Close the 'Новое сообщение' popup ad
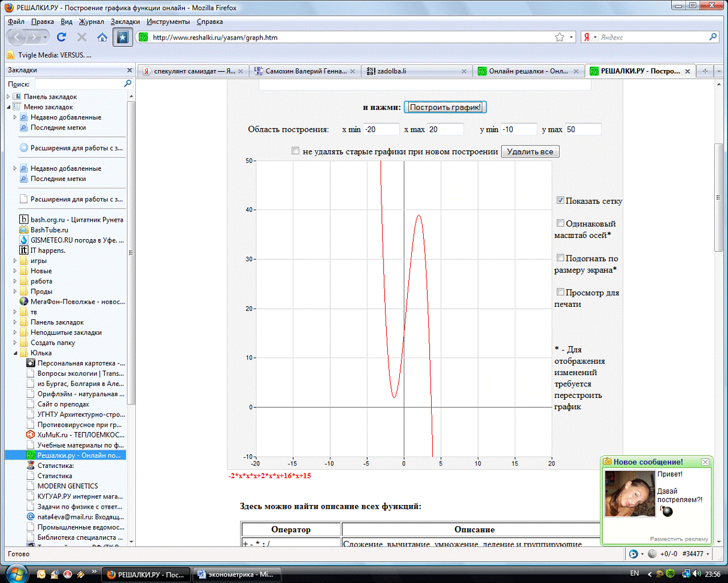 705,462
